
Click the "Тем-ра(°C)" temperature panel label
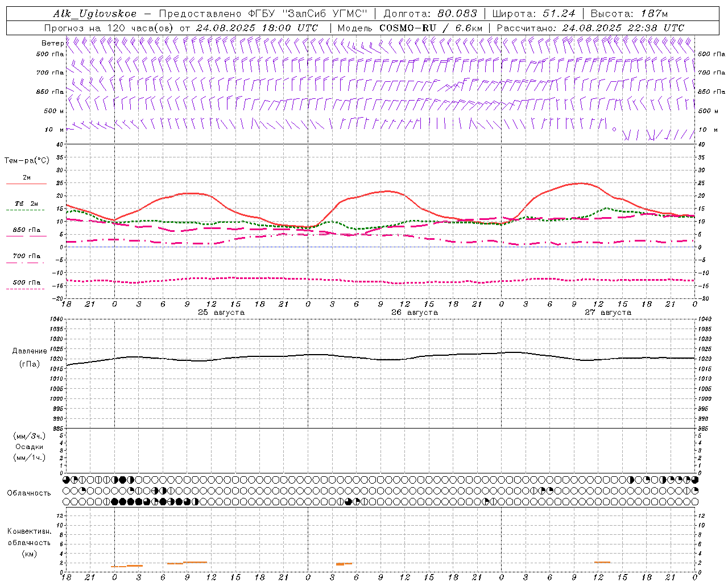[x=27, y=161]
